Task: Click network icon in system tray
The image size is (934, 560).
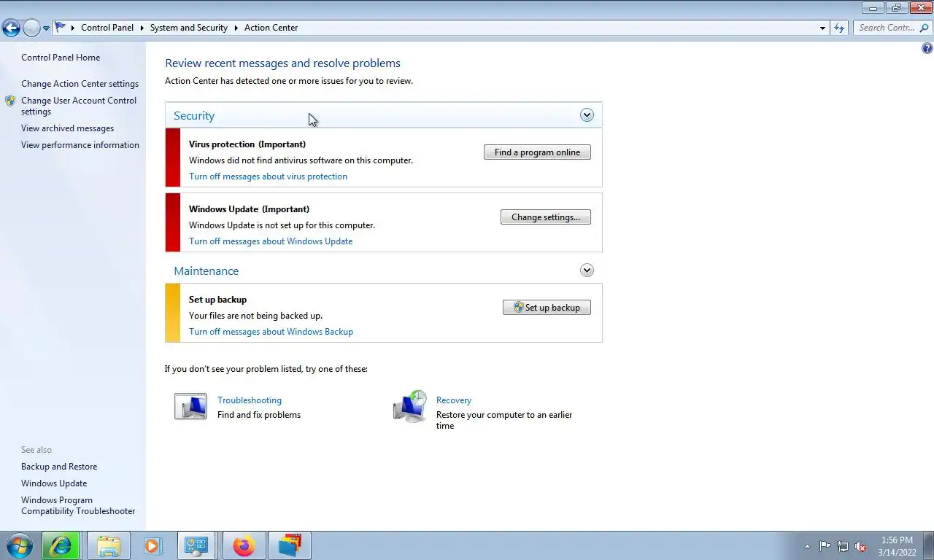Action: (843, 546)
